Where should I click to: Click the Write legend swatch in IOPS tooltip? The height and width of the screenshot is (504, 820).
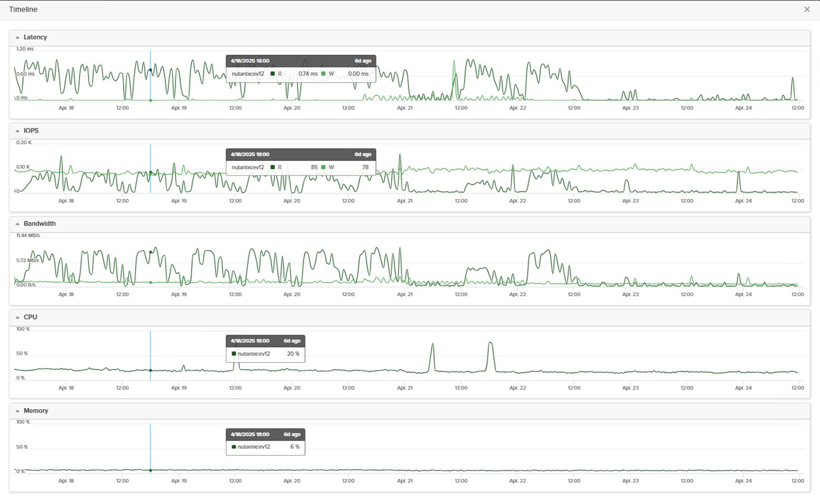click(x=324, y=167)
